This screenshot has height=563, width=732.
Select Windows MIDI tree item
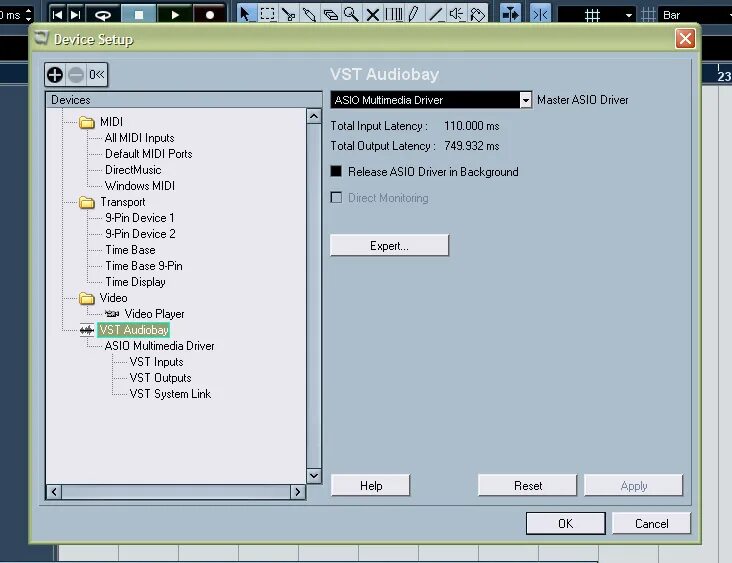tap(140, 186)
